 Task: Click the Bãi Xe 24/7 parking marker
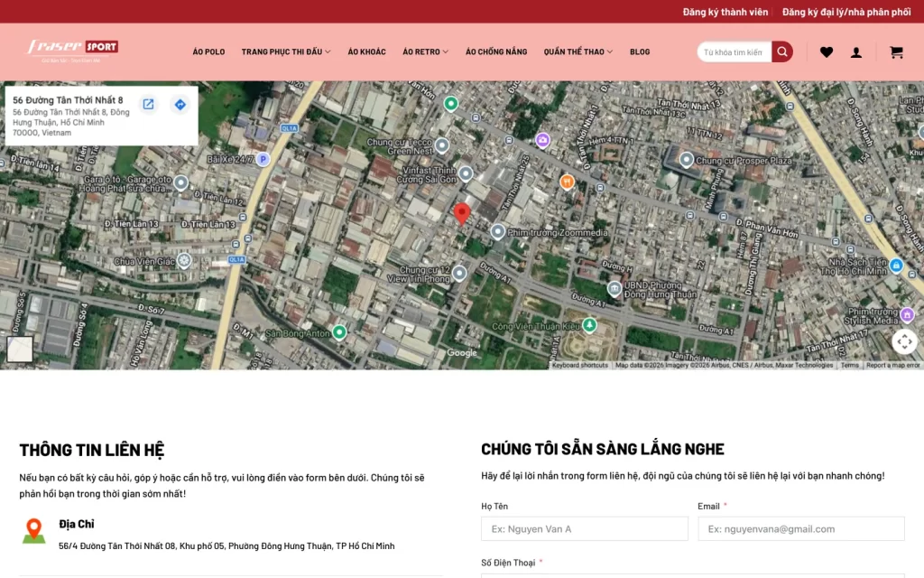pos(263,159)
